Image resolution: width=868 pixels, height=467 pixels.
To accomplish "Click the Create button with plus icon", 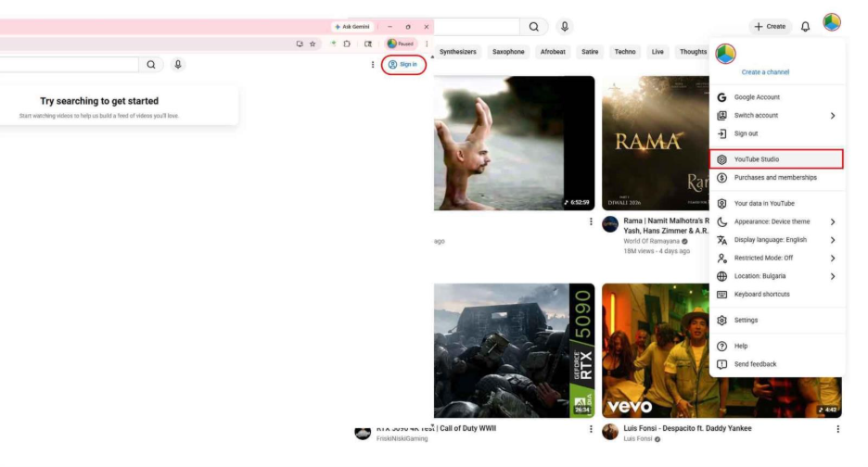I will 770,26.
